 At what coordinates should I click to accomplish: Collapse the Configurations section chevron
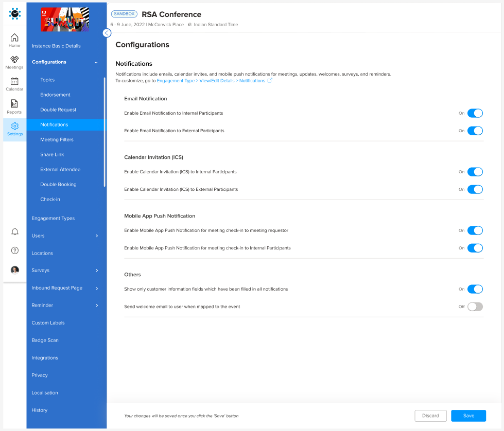click(96, 62)
